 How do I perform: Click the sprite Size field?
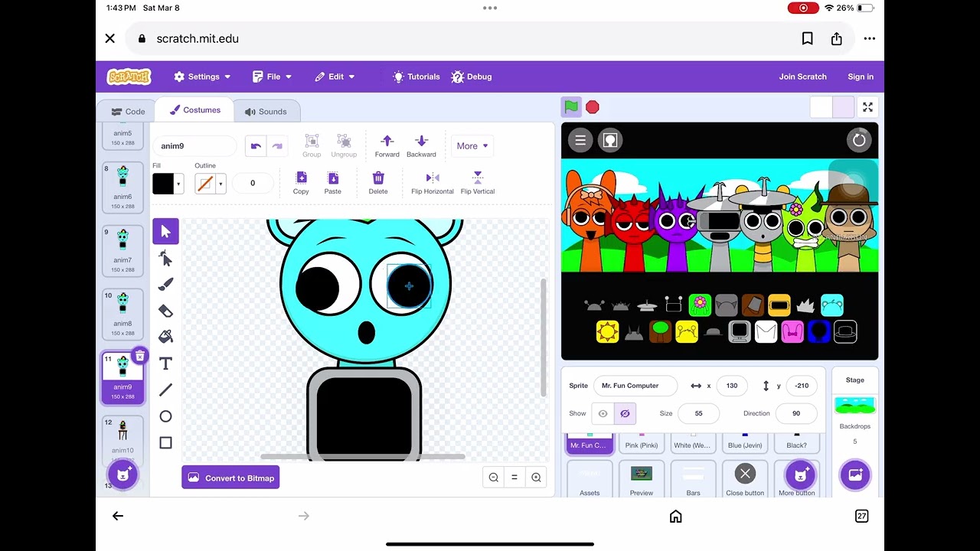(698, 413)
